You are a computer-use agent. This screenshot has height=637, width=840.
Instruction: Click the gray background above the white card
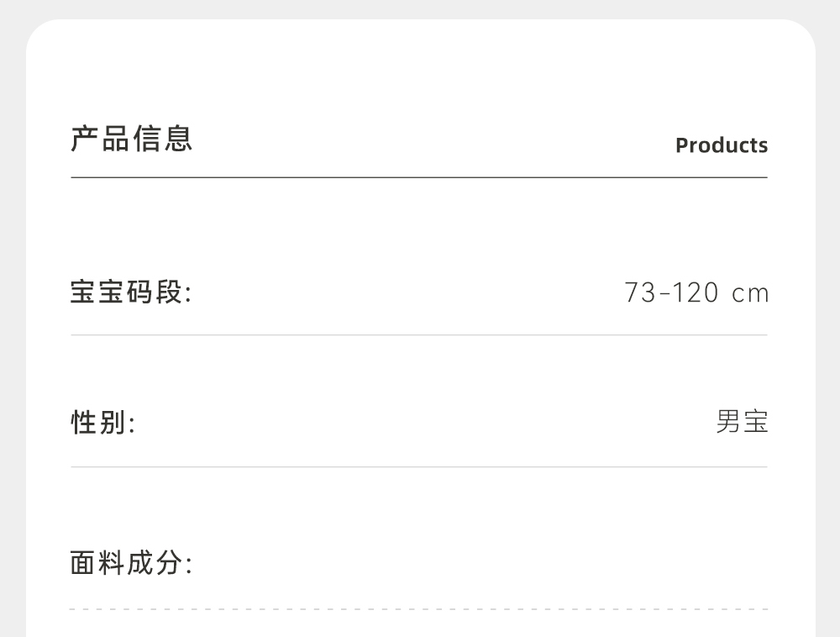420,8
